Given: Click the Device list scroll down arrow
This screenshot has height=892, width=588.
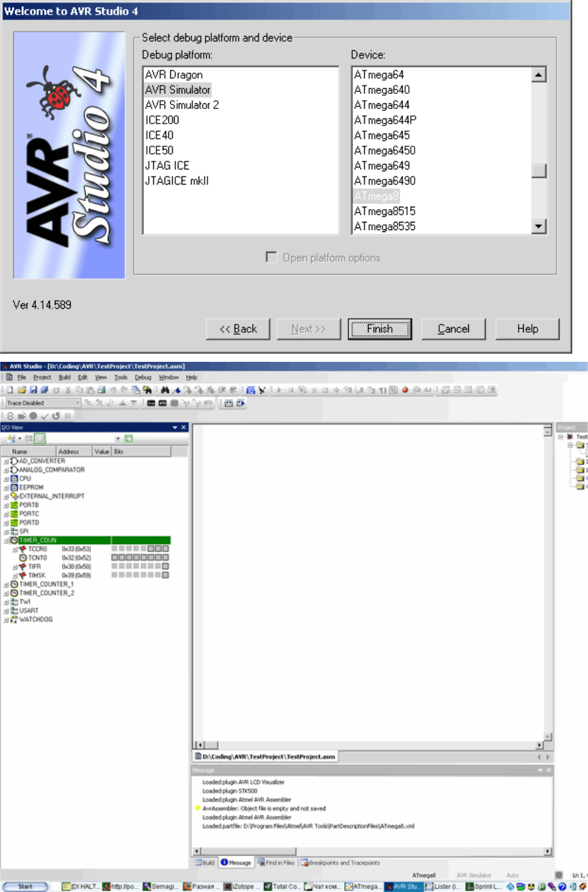Looking at the screenshot, I should [x=539, y=226].
